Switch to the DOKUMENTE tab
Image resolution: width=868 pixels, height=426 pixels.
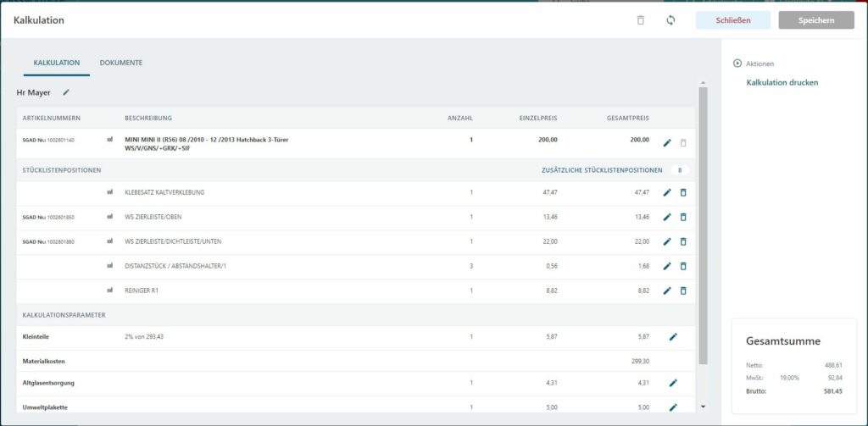click(120, 64)
